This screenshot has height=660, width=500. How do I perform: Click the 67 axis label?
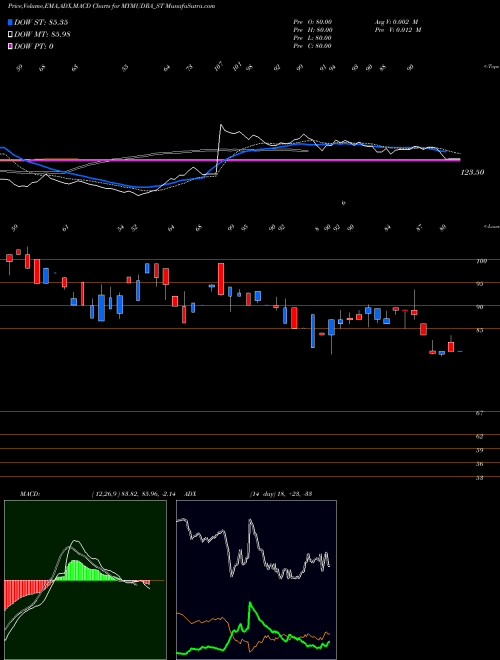pos(479,413)
